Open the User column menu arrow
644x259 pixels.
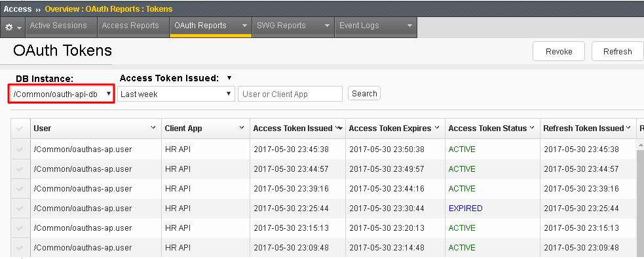pos(153,128)
